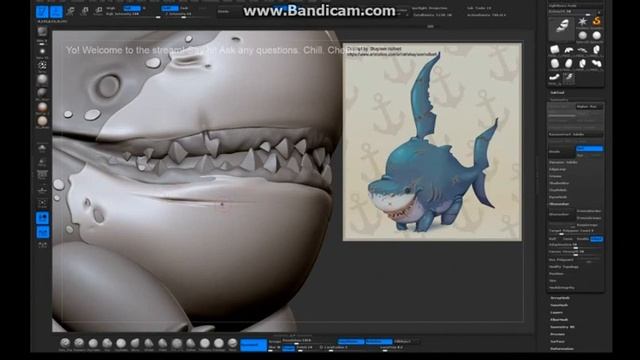Click Reconstruct Subdiv button
Image resolution: width=640 pixels, height=360 pixels.
[x=574, y=134]
